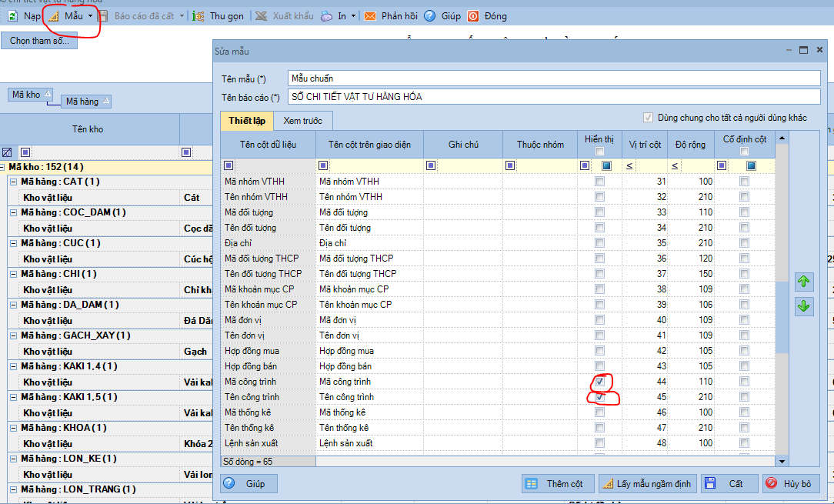This screenshot has width=834, height=504.
Task: Uncheck Hiển thị for Tên công trình
Action: pyautogui.click(x=600, y=397)
